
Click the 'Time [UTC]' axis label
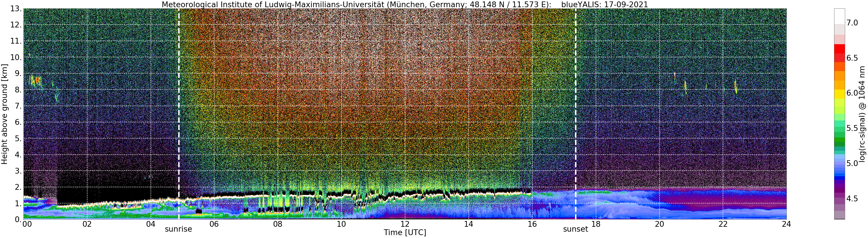coord(405,232)
